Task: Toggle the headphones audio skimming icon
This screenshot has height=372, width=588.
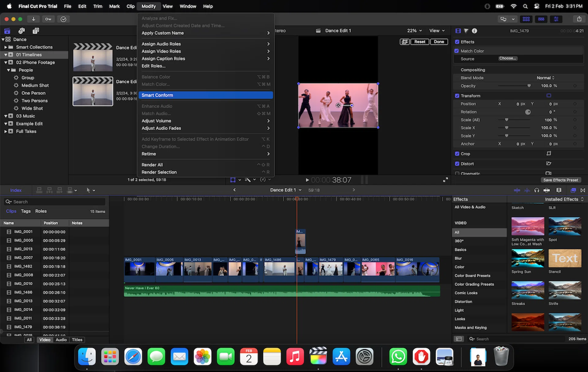Action: click(537, 190)
